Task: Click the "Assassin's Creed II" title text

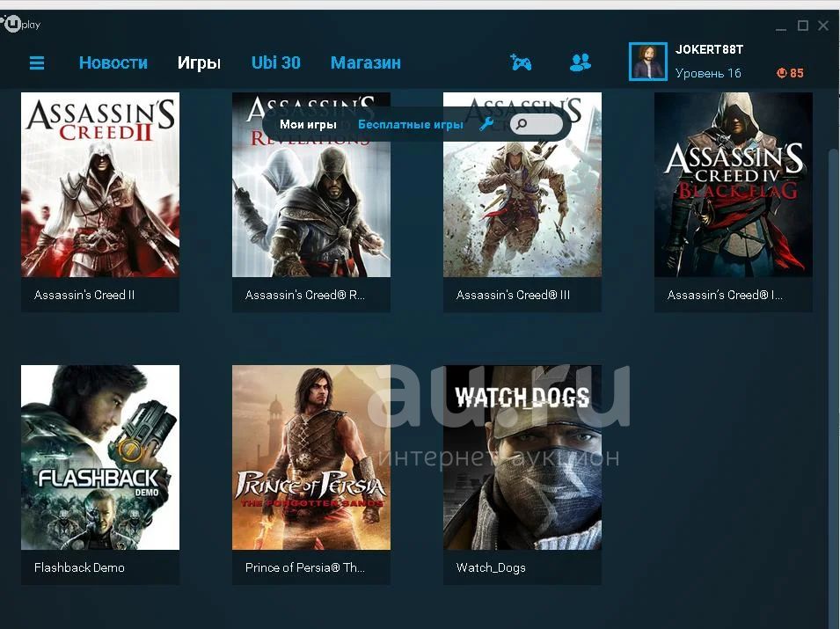Action: coord(84,295)
